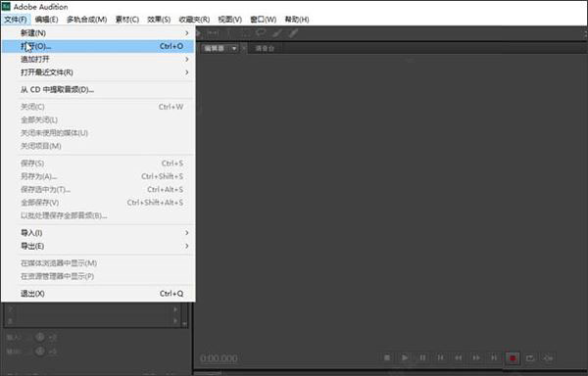Expand the 导出(E) submenu

(98, 246)
